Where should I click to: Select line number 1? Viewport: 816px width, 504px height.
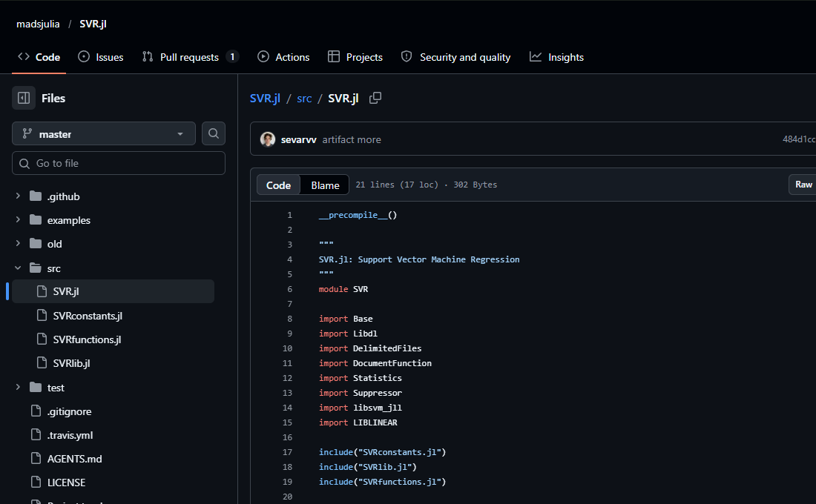290,215
